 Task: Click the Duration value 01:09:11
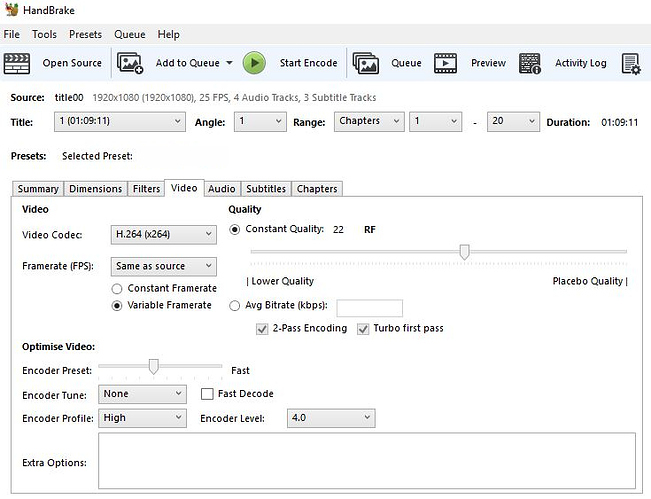click(619, 122)
